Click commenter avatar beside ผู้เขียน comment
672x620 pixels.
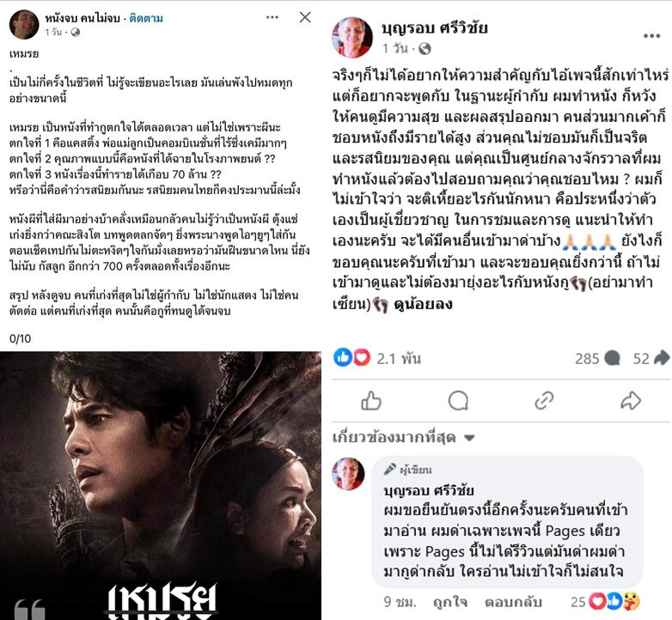click(348, 473)
